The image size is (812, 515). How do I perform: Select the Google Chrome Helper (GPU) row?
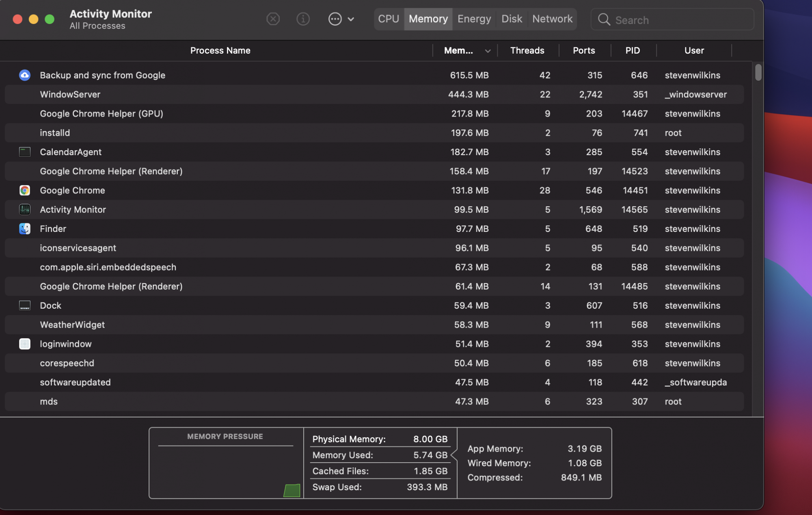coord(374,113)
